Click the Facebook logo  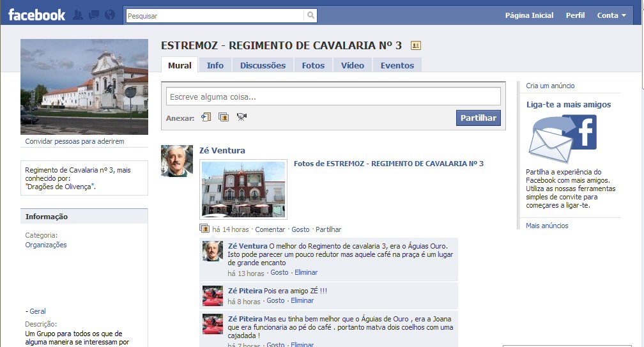coord(36,15)
